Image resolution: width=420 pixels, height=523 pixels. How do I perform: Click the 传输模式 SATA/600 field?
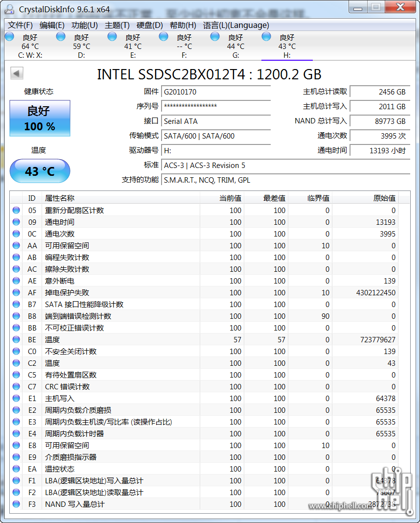[x=216, y=136]
